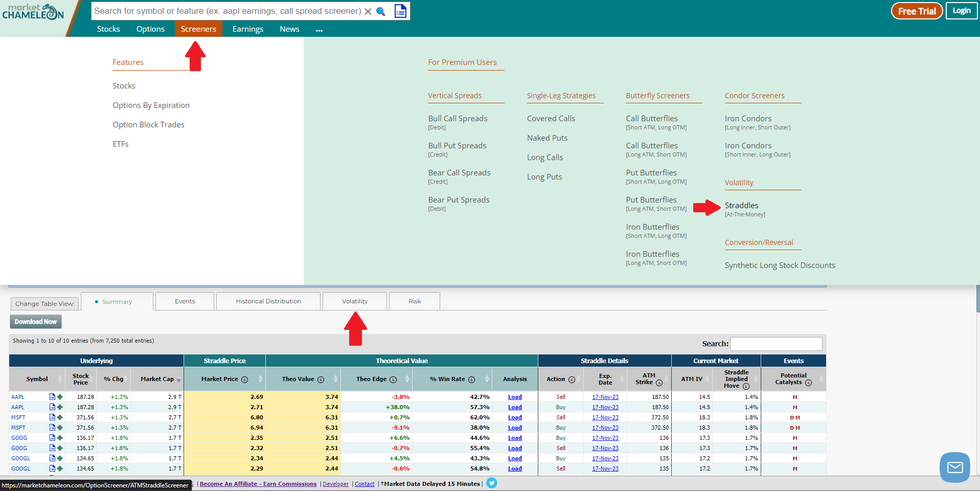Image resolution: width=980 pixels, height=491 pixels.
Task: Open the Change Table View selector
Action: tap(44, 303)
